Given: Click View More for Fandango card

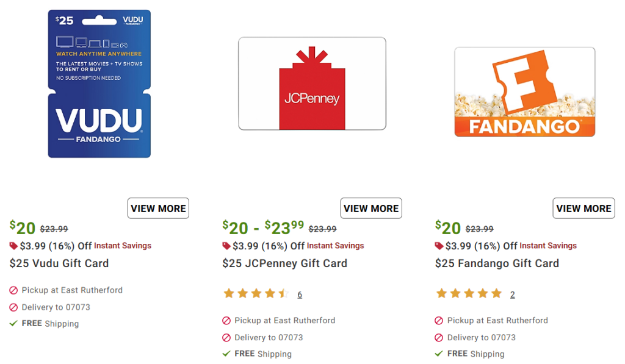Looking at the screenshot, I should click(x=583, y=209).
